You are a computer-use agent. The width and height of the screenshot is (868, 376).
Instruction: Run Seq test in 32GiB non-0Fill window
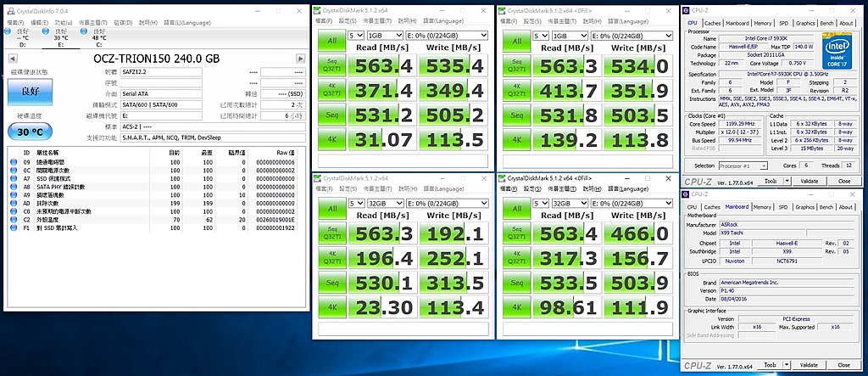331,283
